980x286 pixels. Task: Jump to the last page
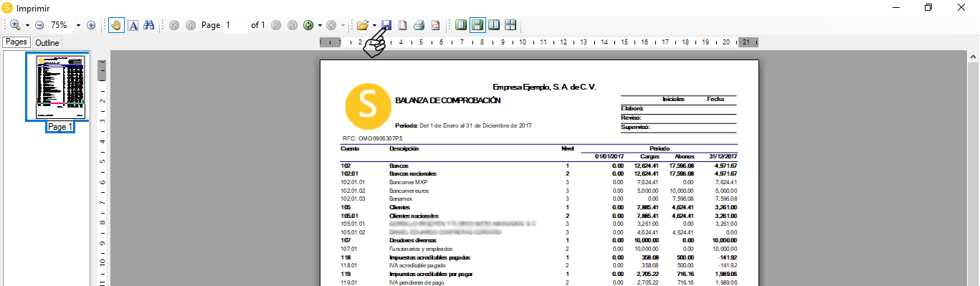point(292,25)
